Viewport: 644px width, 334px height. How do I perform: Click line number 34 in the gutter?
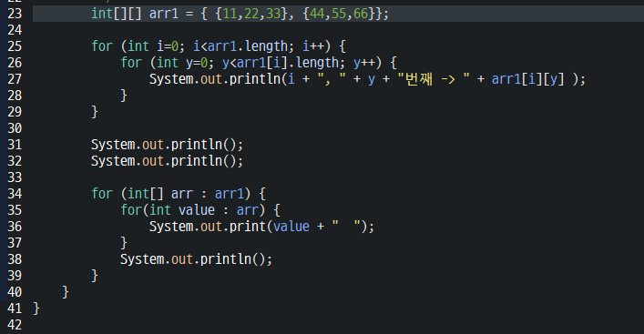(15, 194)
